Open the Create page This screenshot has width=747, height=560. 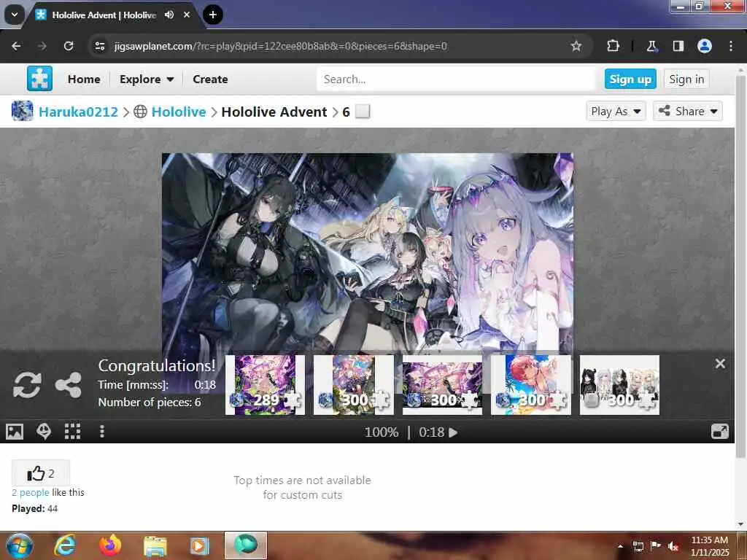pyautogui.click(x=210, y=79)
